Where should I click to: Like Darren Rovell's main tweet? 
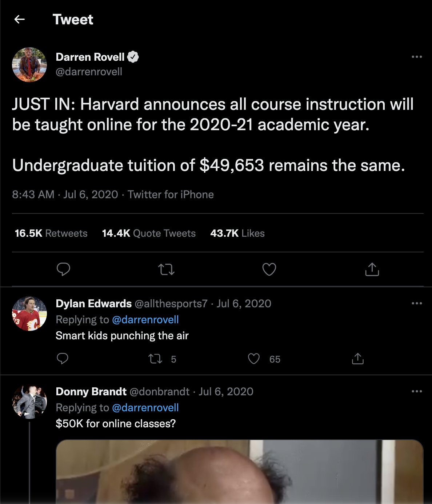click(x=269, y=269)
